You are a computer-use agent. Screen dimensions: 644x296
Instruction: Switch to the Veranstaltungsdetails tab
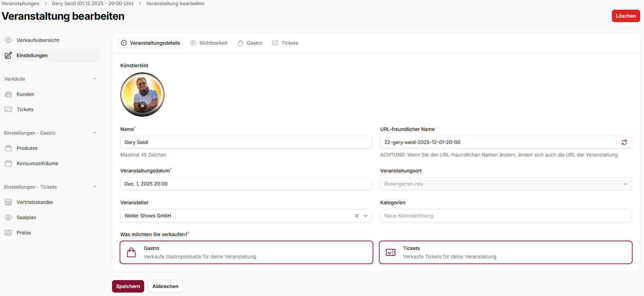coord(150,43)
